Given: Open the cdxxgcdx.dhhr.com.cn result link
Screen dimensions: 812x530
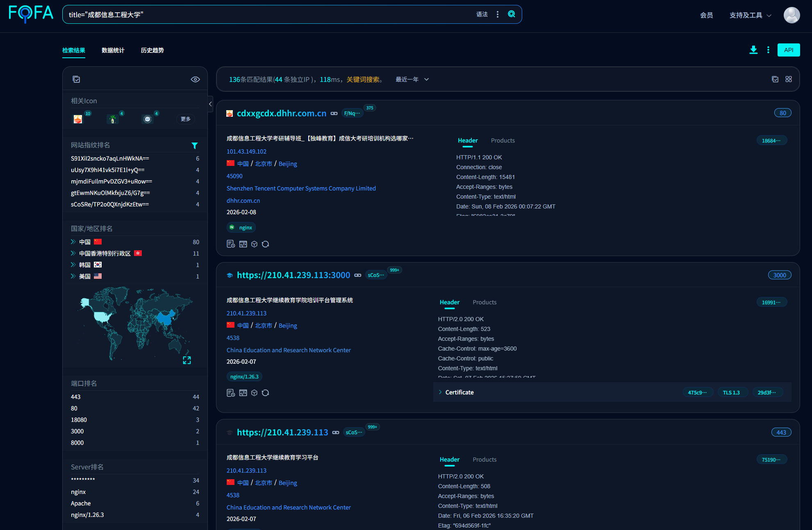Looking at the screenshot, I should coord(282,113).
